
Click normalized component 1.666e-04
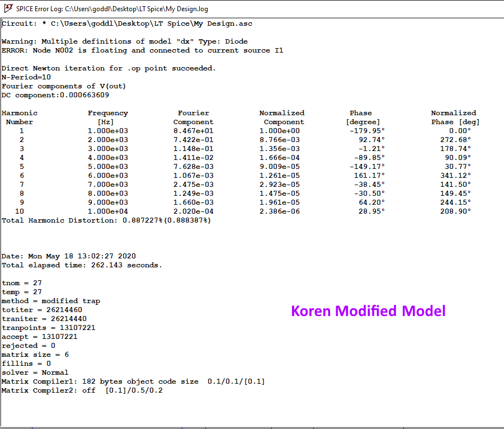pyautogui.click(x=280, y=158)
